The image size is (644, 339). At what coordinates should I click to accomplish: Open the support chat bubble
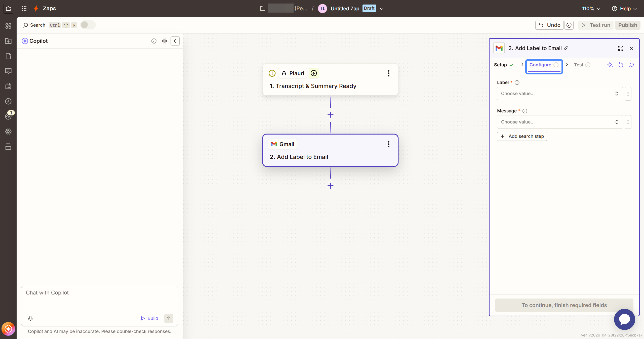coord(625,319)
